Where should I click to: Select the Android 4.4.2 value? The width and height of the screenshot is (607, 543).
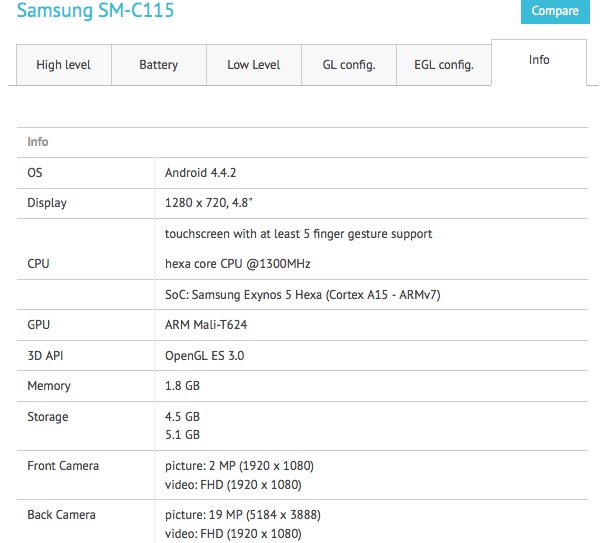[201, 172]
